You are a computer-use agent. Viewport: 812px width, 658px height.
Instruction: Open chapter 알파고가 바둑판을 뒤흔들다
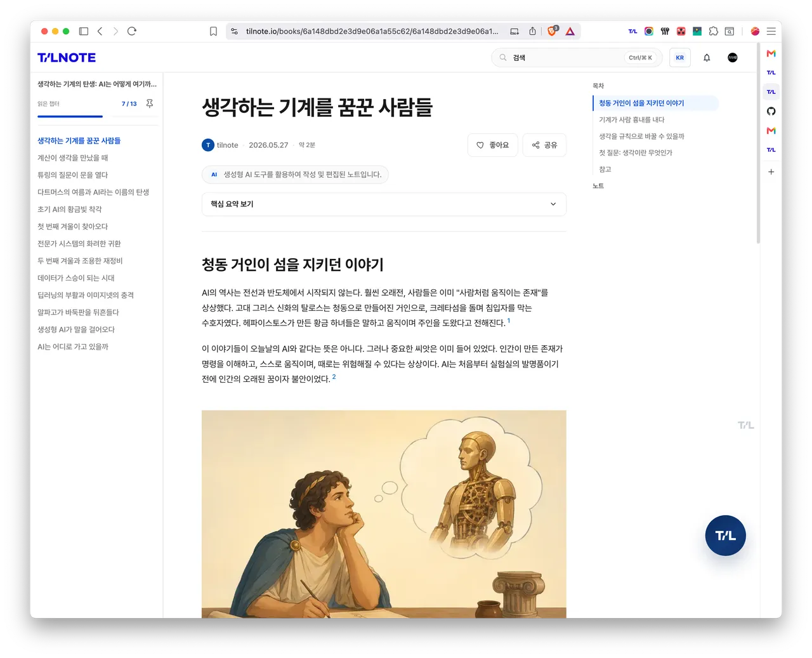(x=78, y=312)
